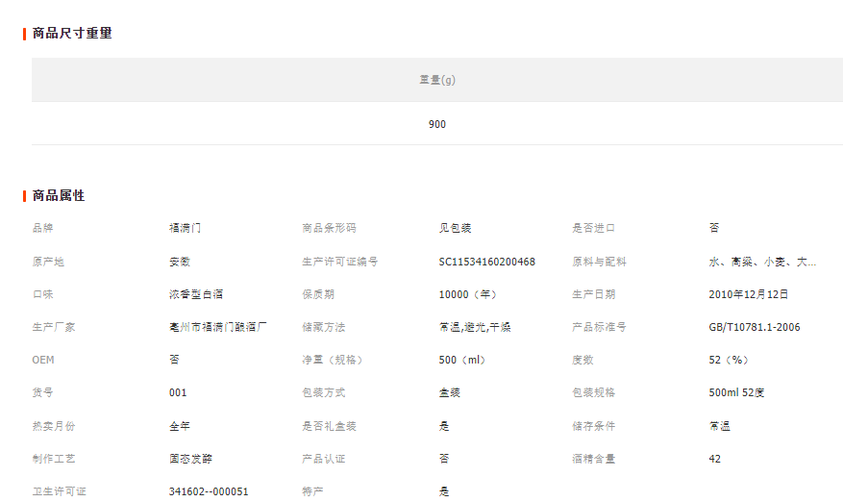The width and height of the screenshot is (868, 502).
Task: Click packaging spec value 500ml 52度
Action: tap(736, 392)
